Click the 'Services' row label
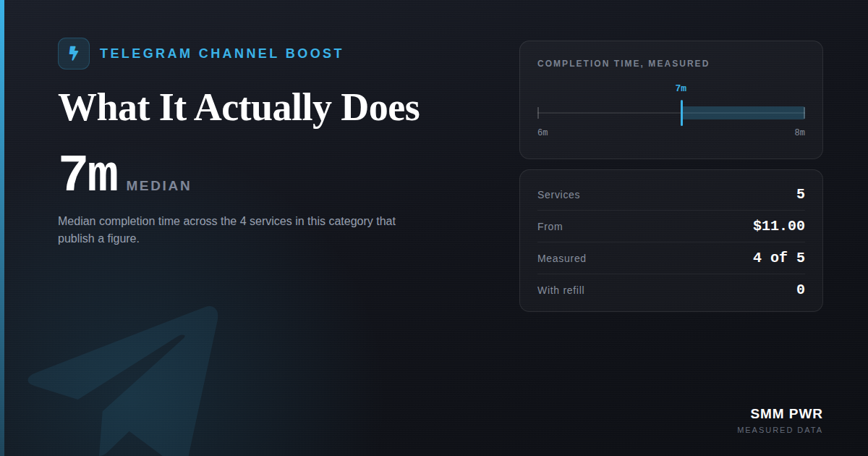This screenshot has height=456, width=868. (x=558, y=195)
